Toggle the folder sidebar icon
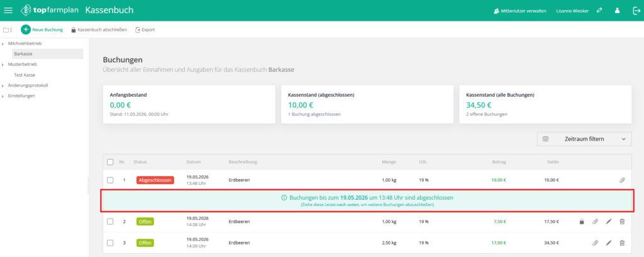Viewport: 644px width, 257px height. coord(8,30)
